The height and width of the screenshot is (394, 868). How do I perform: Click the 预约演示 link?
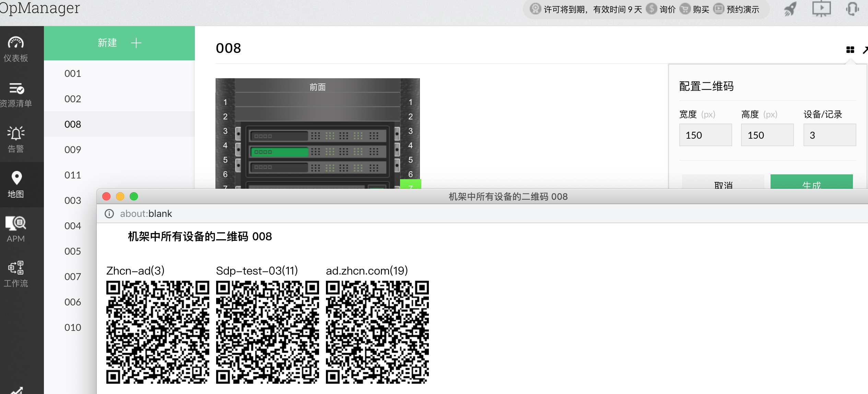[743, 9]
